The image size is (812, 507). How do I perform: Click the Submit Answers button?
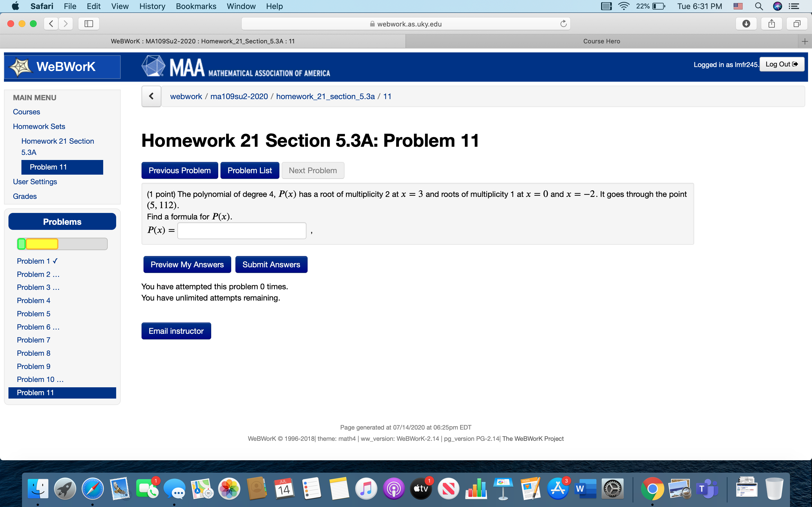(x=271, y=264)
